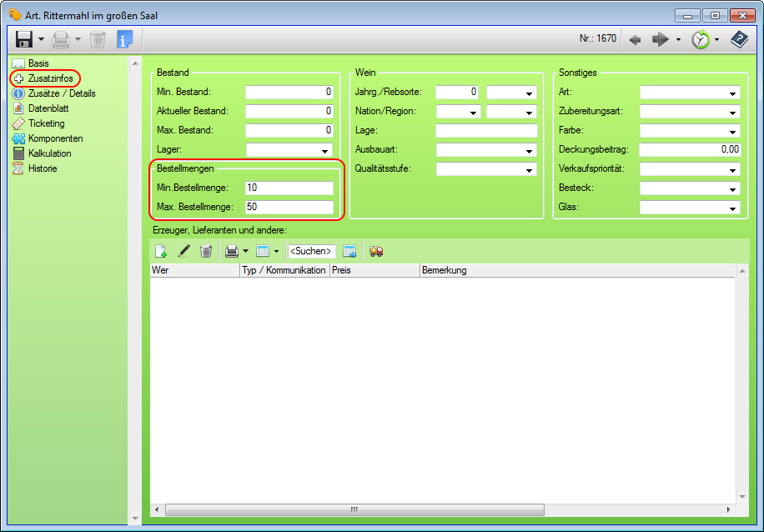The image size is (764, 532).
Task: Navigate to next record with right arrow
Action: 661,39
